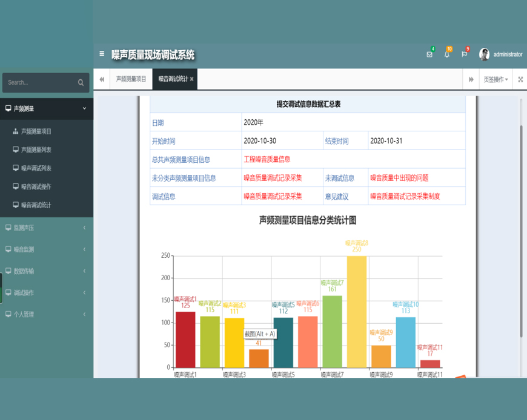The height and width of the screenshot is (420, 527).
Task: Click the flag tasks icon
Action: [465, 54]
